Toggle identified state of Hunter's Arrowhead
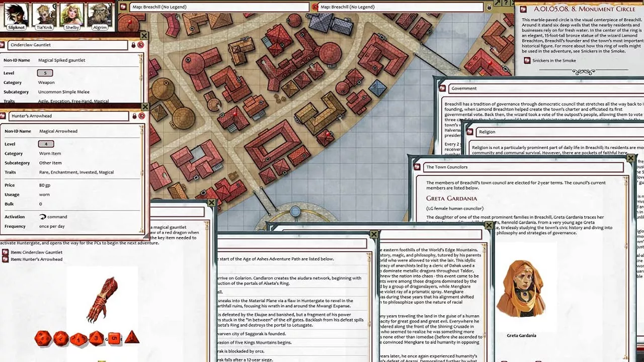Image resolution: width=644 pixels, height=362 pixels. [142, 116]
